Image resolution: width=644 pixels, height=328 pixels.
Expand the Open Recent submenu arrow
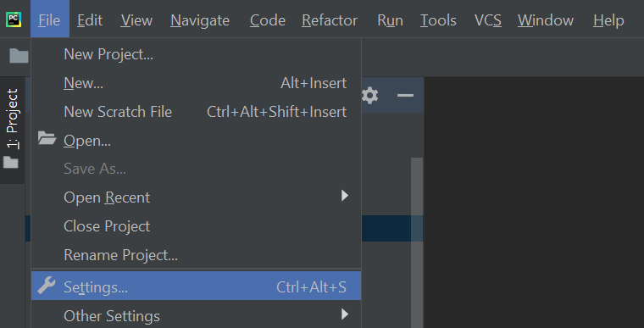click(x=345, y=196)
